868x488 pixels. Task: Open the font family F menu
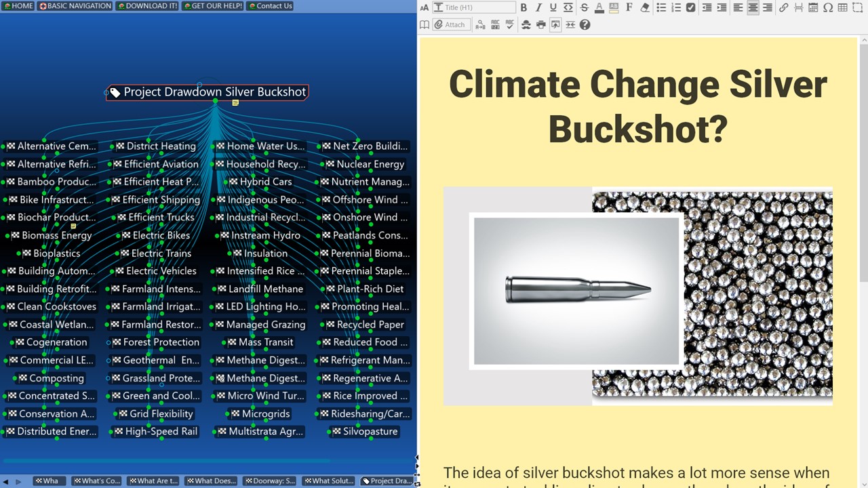coord(629,7)
